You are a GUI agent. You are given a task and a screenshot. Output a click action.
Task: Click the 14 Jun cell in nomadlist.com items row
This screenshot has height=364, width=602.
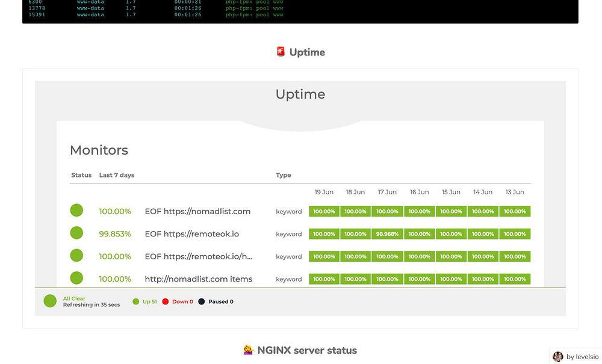click(483, 279)
